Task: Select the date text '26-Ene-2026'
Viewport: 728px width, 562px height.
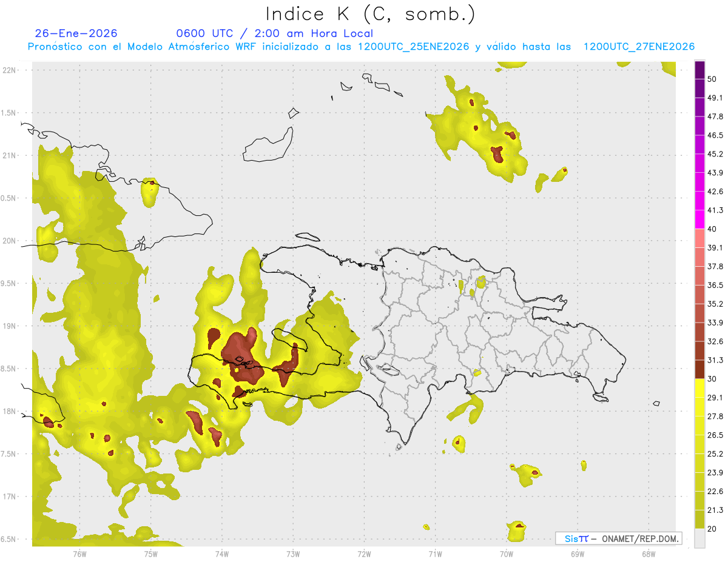Action: (76, 33)
